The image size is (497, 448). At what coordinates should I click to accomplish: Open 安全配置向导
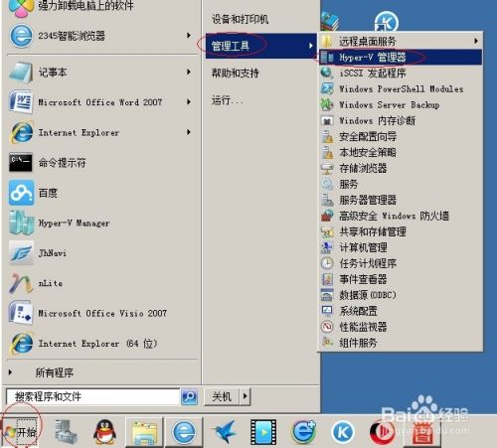[x=401, y=136]
